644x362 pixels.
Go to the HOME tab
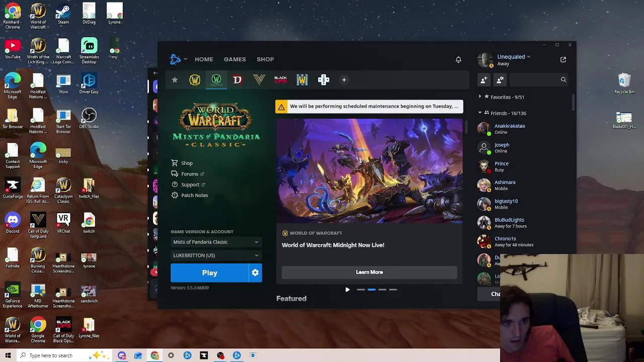[x=204, y=59]
